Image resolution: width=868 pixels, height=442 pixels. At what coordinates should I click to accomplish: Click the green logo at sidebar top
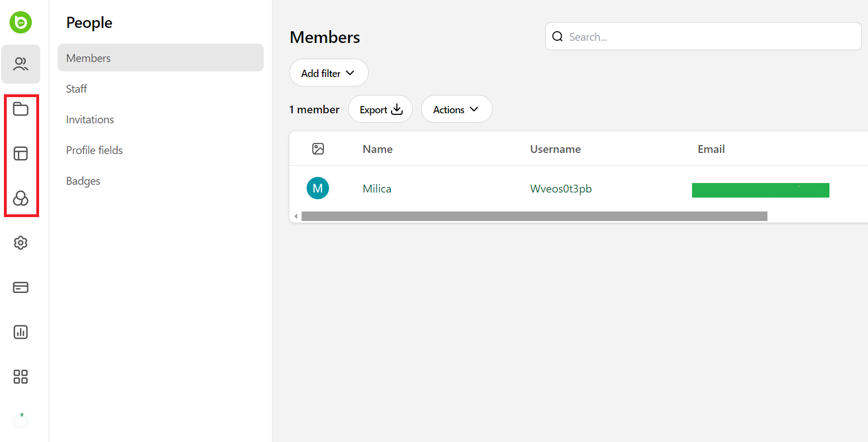click(x=21, y=22)
